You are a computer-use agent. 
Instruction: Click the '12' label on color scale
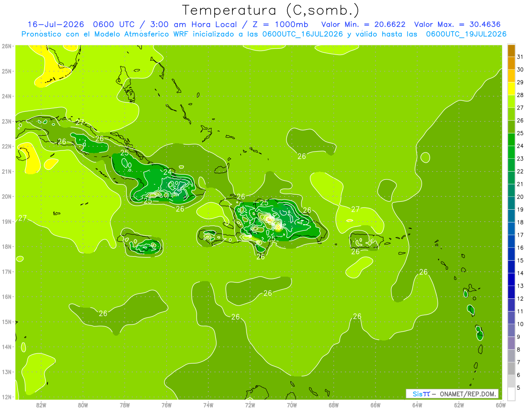(x=520, y=299)
